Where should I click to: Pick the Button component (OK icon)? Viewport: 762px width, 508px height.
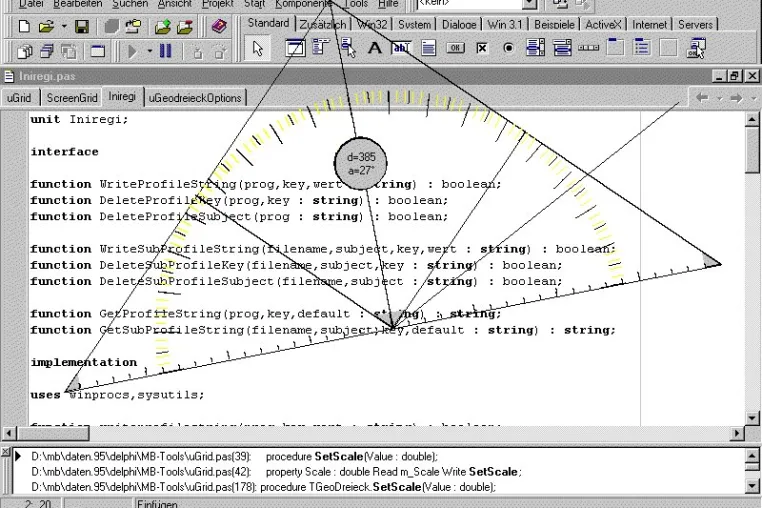[455, 48]
